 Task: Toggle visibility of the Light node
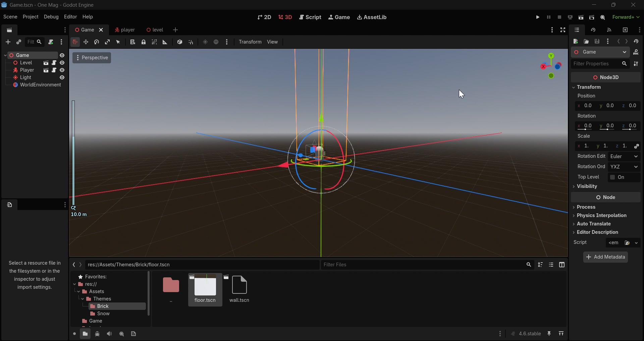[62, 77]
